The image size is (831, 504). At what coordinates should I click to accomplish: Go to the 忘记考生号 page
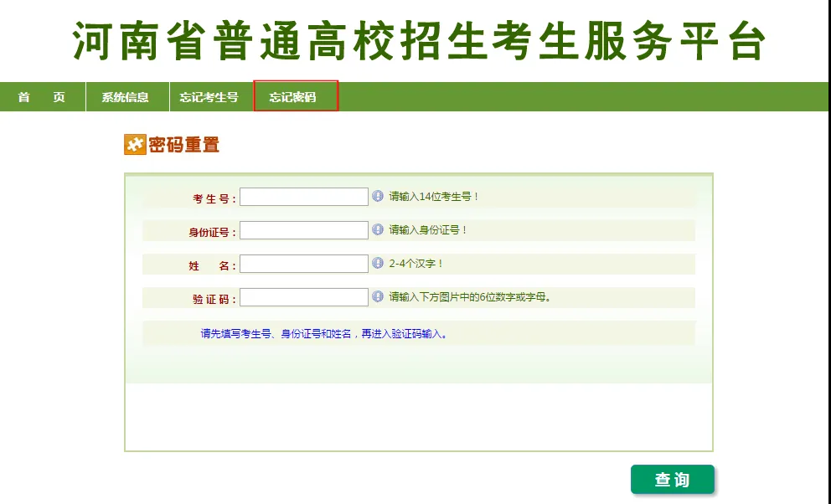pyautogui.click(x=209, y=97)
